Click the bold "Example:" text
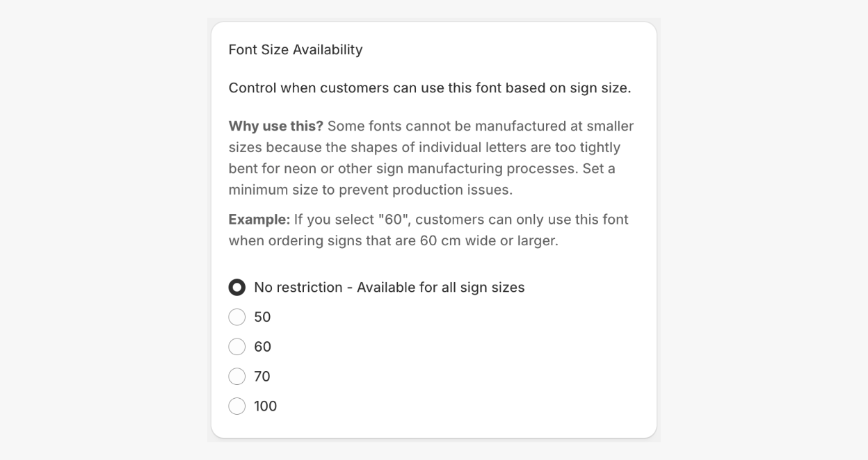868x460 pixels. pos(259,220)
